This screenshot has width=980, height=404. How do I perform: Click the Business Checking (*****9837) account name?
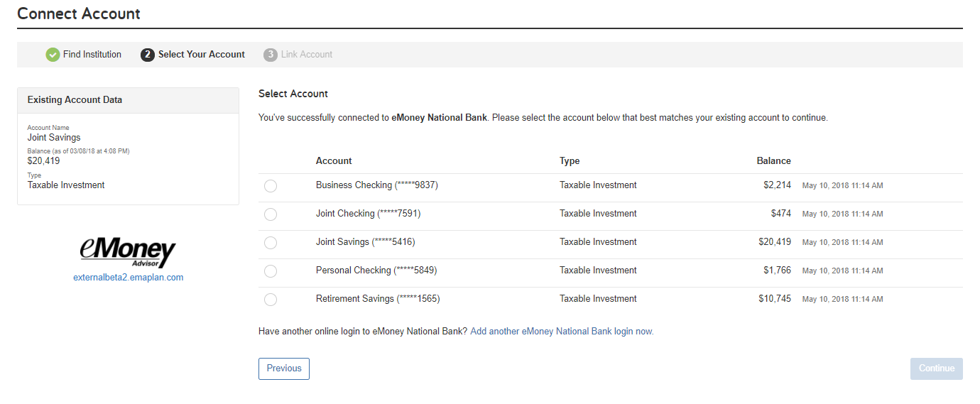(377, 185)
